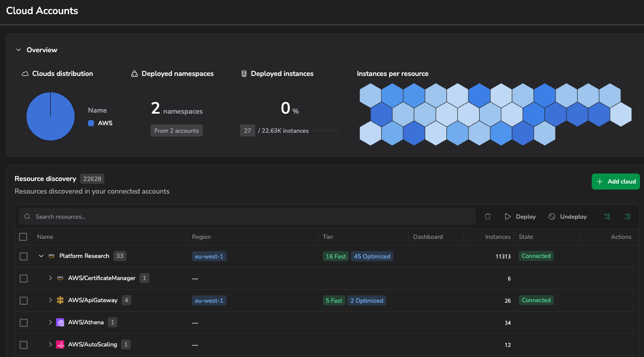The image size is (644, 357).
Task: Click the 12 instances value for AutoScaling
Action: (508, 345)
